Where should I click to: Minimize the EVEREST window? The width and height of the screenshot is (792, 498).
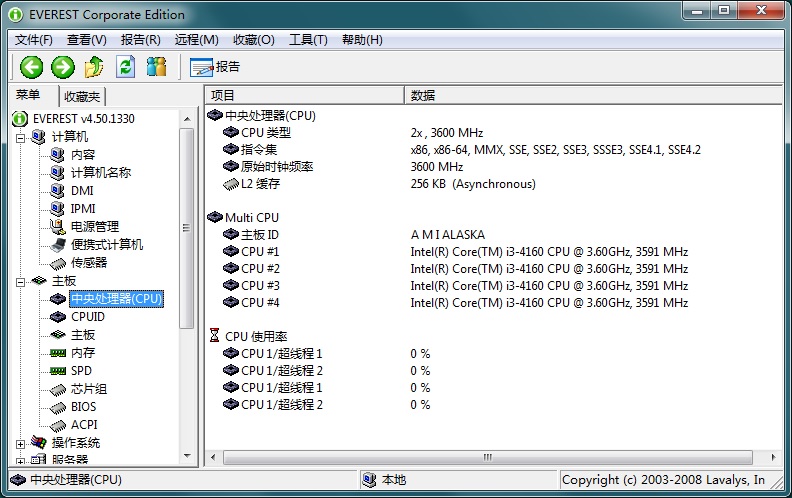pyautogui.click(x=697, y=10)
